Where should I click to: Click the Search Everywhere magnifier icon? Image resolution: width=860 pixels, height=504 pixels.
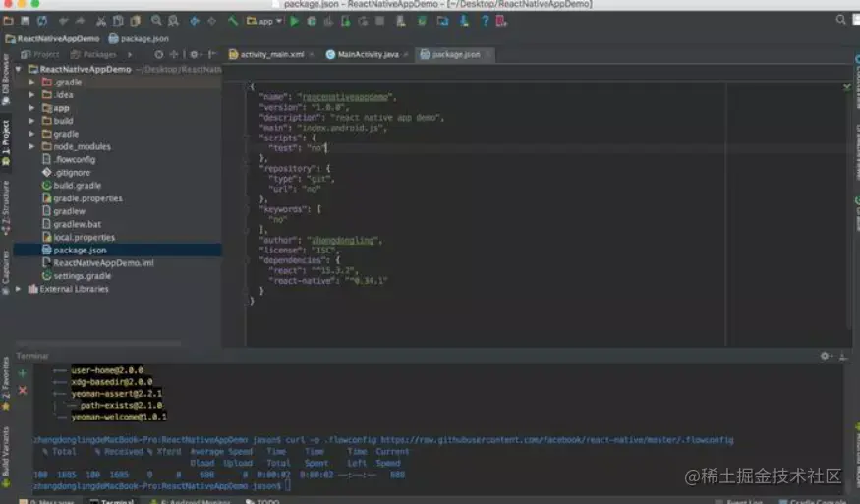click(x=840, y=20)
